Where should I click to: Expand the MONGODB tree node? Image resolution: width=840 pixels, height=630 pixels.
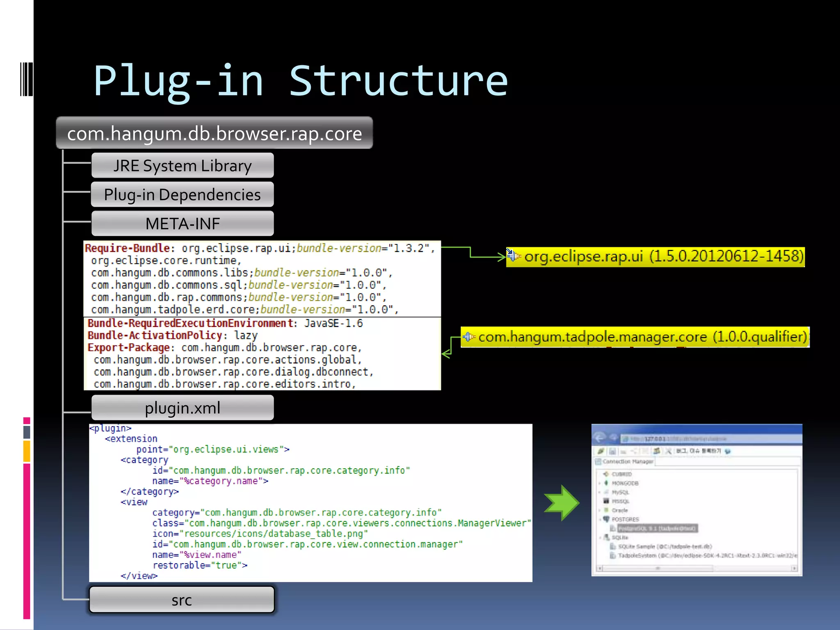[600, 483]
